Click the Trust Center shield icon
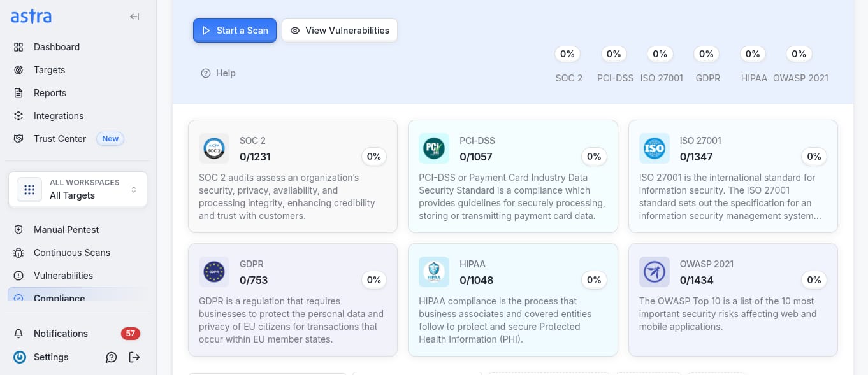868x375 pixels. [x=19, y=139]
